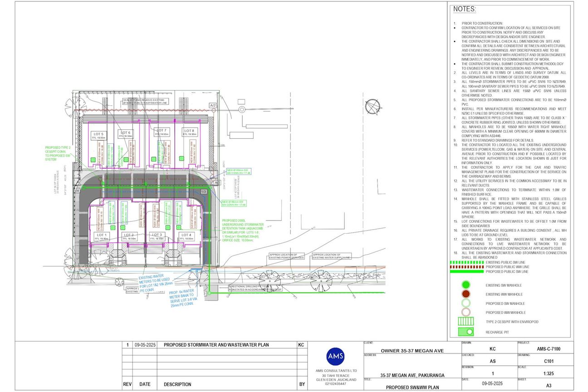Click the Recharge Pit legend symbol
Viewport: 588px width, 392px height.
click(x=465, y=331)
